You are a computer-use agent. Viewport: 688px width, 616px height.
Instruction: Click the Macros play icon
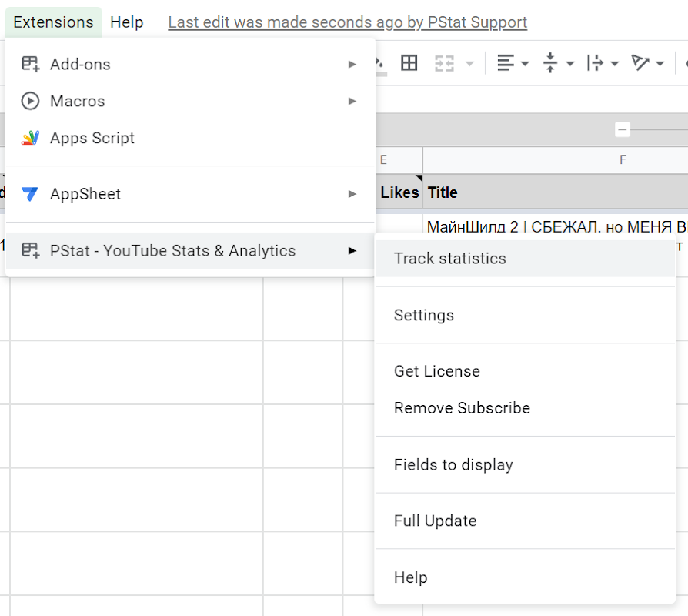coord(30,101)
